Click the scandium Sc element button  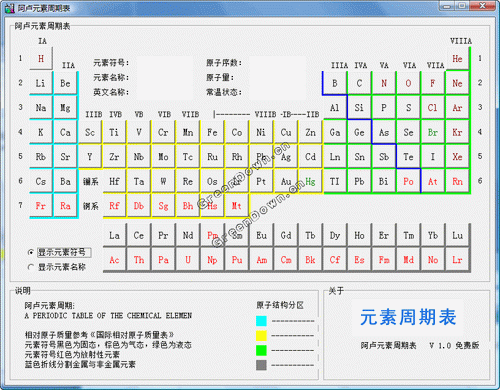point(90,132)
